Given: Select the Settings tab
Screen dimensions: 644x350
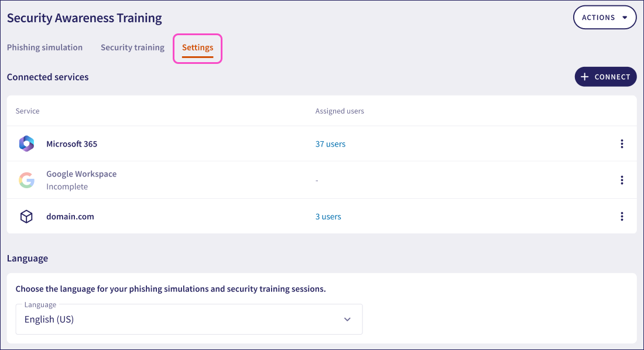Looking at the screenshot, I should [197, 47].
